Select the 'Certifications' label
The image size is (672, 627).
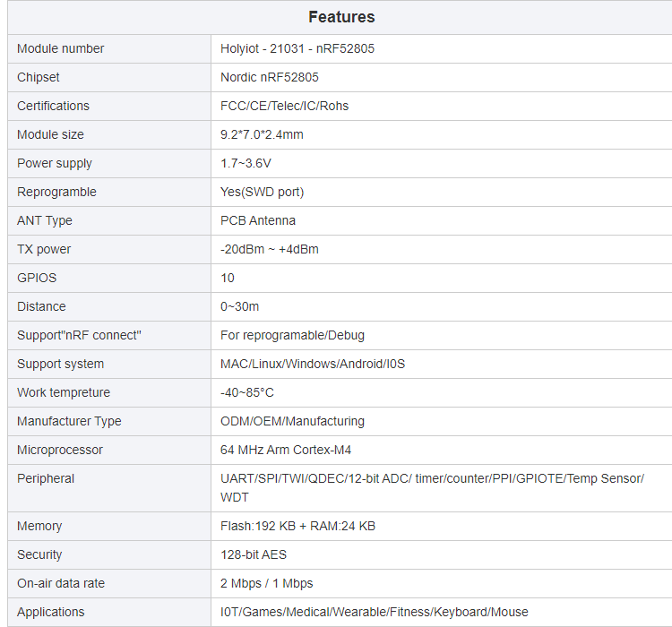(x=53, y=106)
